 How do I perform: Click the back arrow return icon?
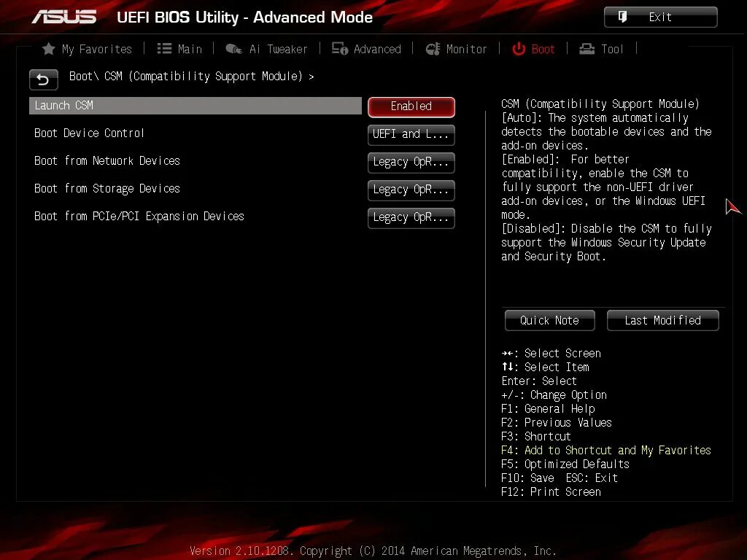43,79
